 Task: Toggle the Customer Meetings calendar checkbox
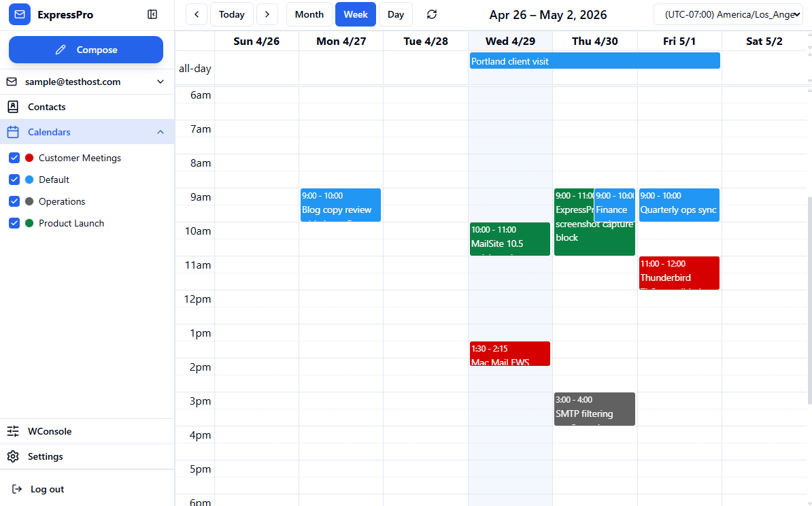click(x=14, y=158)
